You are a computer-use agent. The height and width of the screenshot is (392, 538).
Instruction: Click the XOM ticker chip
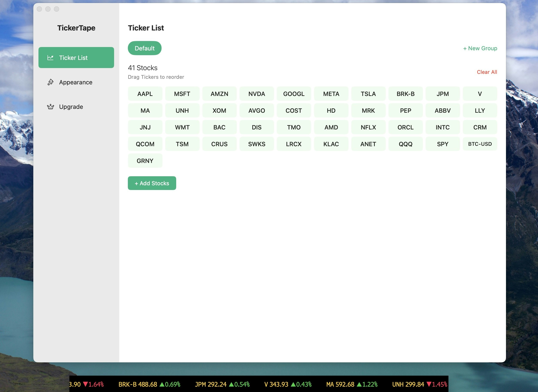tap(219, 111)
